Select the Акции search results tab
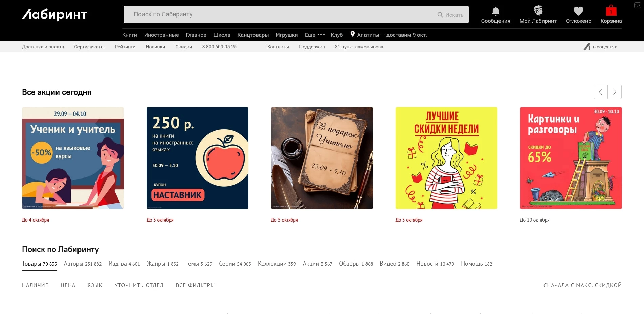 point(317,264)
